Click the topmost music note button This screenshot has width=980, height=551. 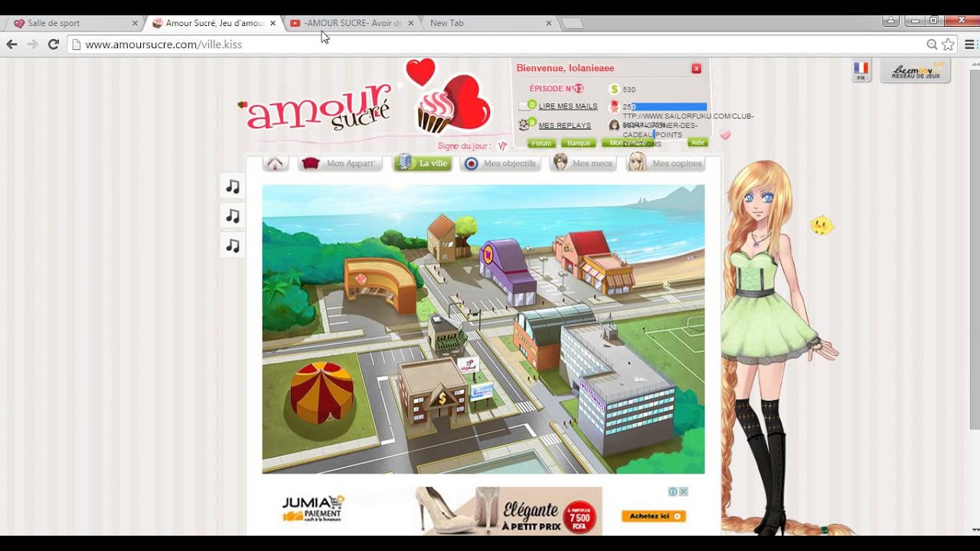click(233, 186)
